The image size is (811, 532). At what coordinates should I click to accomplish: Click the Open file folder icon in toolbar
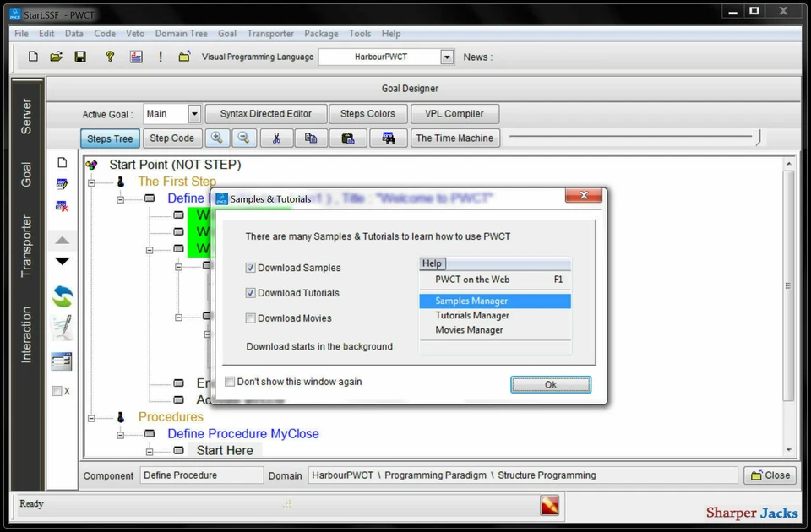coord(56,56)
